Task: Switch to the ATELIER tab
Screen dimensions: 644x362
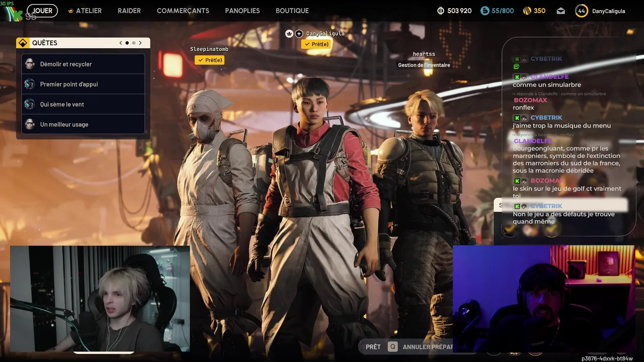Action: click(x=89, y=11)
